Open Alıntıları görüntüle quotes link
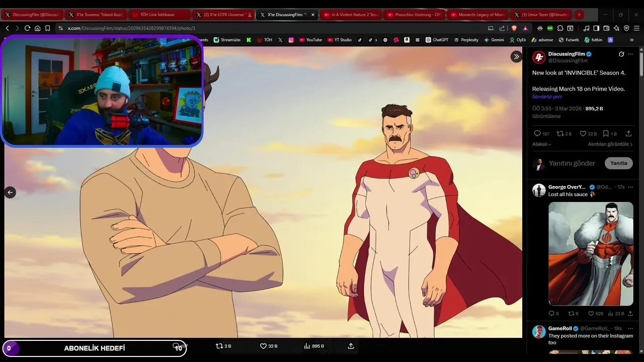 610,144
